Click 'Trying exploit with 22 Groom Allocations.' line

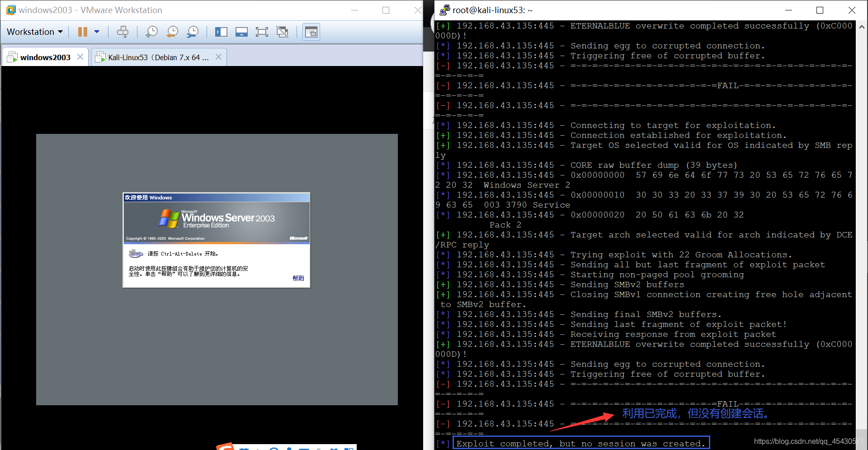(681, 255)
